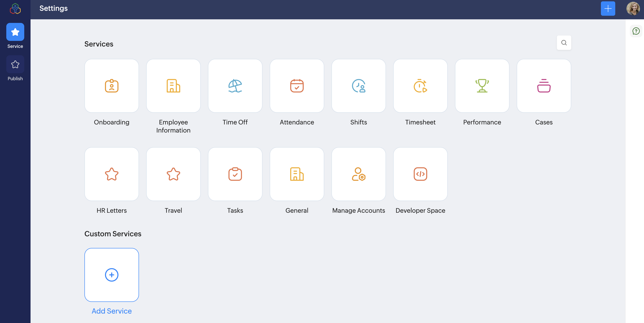This screenshot has width=644, height=323.
Task: Search services using the magnifier icon
Action: pyautogui.click(x=564, y=43)
